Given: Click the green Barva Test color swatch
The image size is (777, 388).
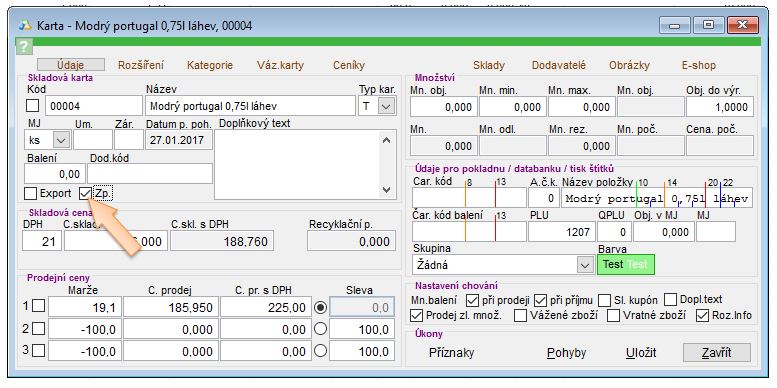Looking at the screenshot, I should point(626,265).
